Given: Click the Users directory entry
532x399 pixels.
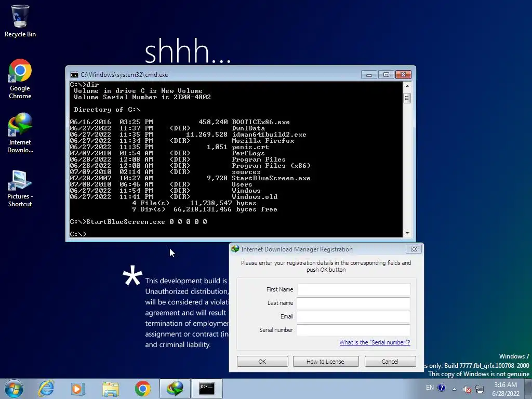Looking at the screenshot, I should (x=242, y=184).
